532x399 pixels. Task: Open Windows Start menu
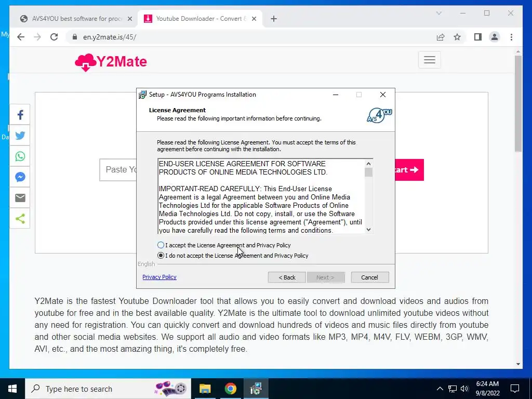coord(12,389)
